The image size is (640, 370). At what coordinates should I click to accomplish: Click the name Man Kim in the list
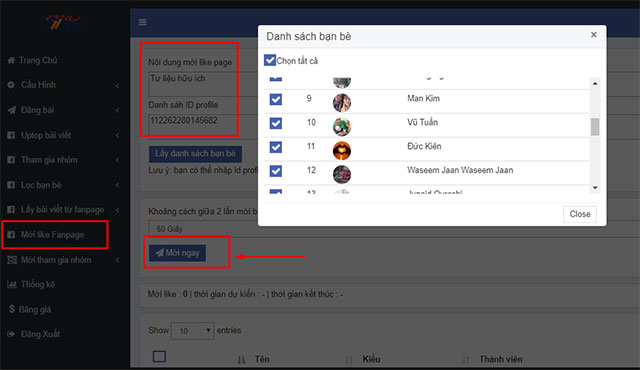coord(423,98)
